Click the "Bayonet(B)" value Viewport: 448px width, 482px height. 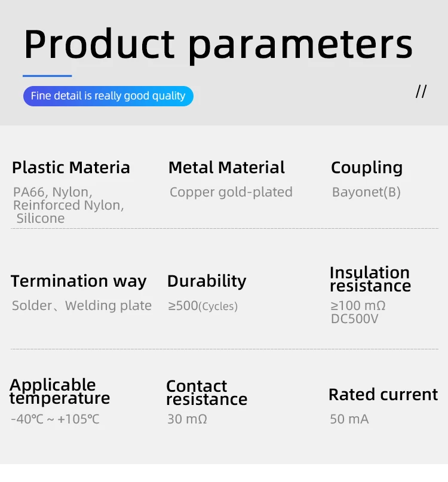(366, 192)
